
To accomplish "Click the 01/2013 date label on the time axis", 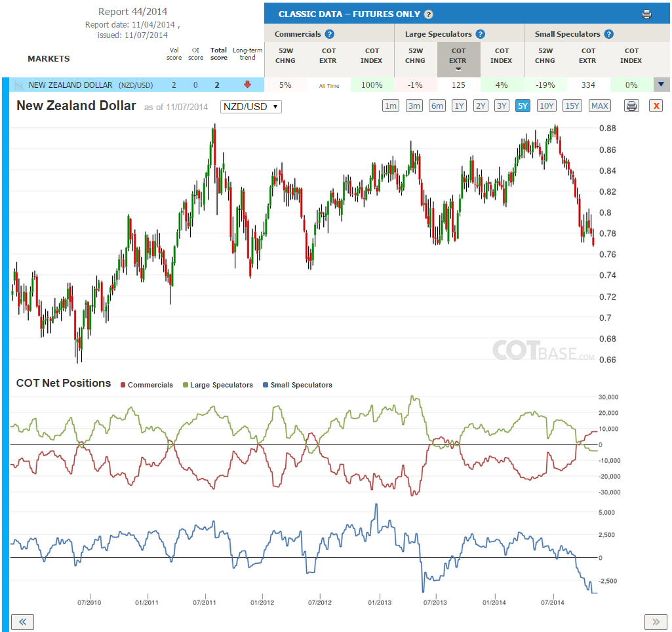I will point(380,602).
